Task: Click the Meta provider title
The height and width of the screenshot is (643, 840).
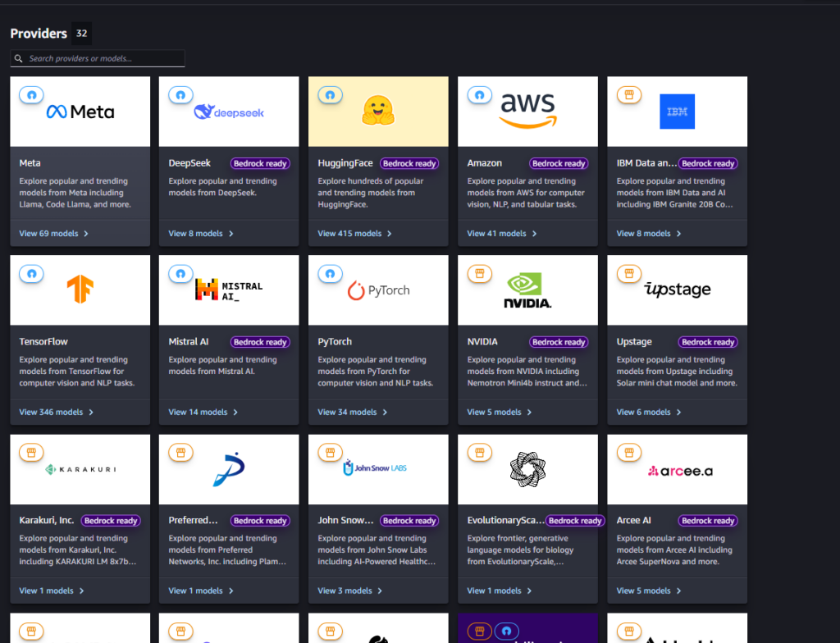Action: pos(30,163)
